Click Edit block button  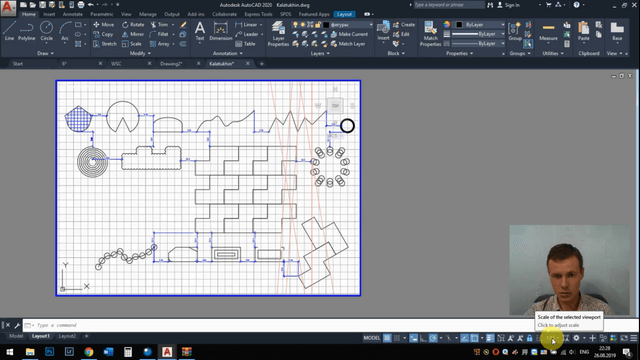401,34
